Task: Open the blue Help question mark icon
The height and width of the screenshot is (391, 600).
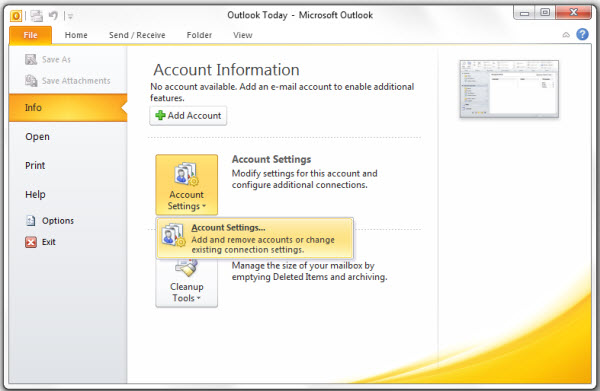Action: [582, 35]
